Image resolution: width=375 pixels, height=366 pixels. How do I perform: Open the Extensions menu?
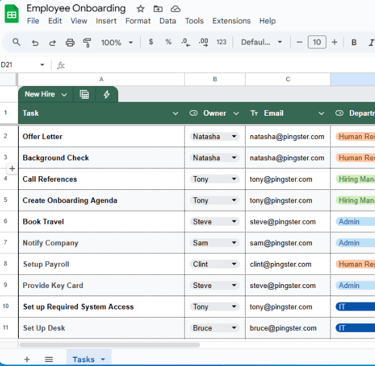tap(231, 21)
